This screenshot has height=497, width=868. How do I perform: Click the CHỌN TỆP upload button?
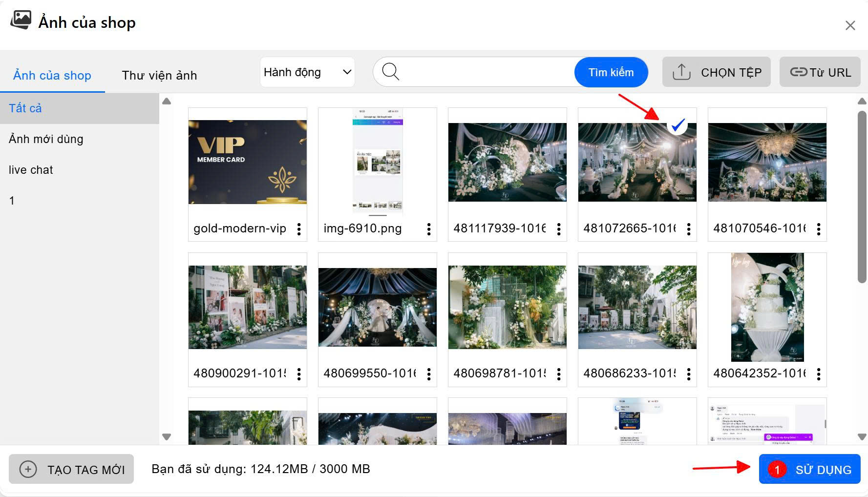(717, 72)
